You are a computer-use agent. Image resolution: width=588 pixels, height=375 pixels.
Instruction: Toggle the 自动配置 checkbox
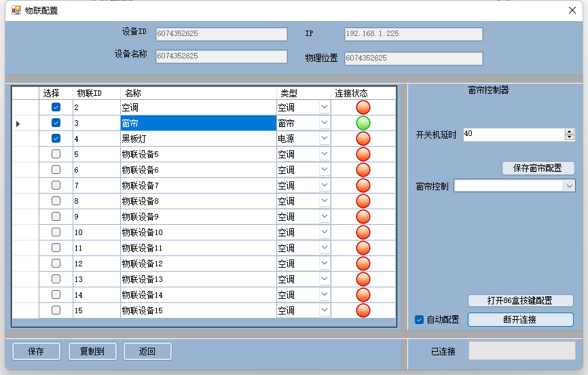click(419, 319)
